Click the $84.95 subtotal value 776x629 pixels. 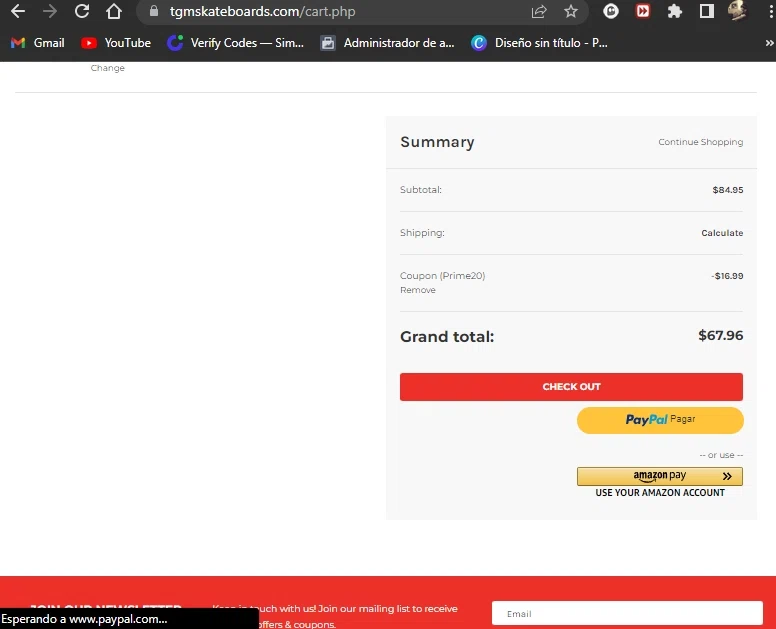point(728,190)
